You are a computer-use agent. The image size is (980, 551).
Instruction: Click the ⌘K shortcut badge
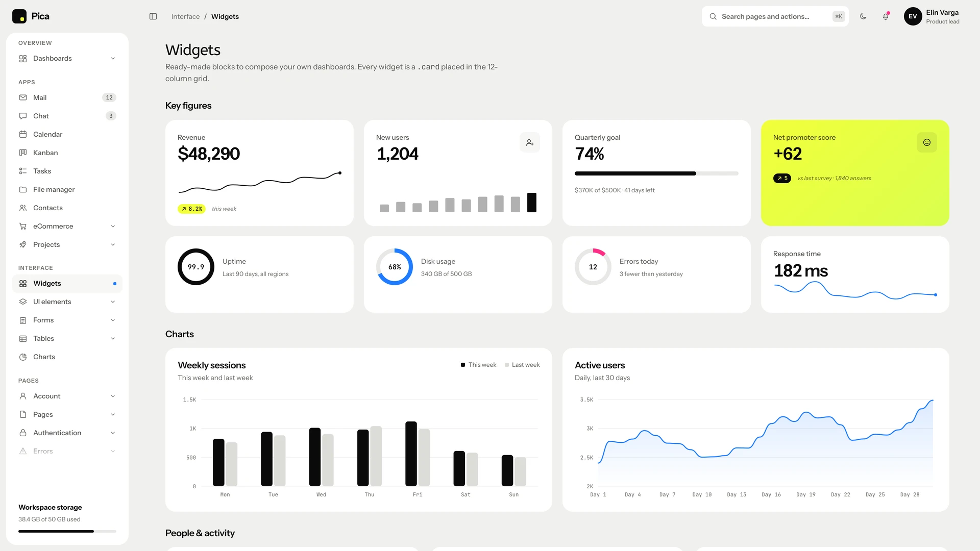[839, 16]
